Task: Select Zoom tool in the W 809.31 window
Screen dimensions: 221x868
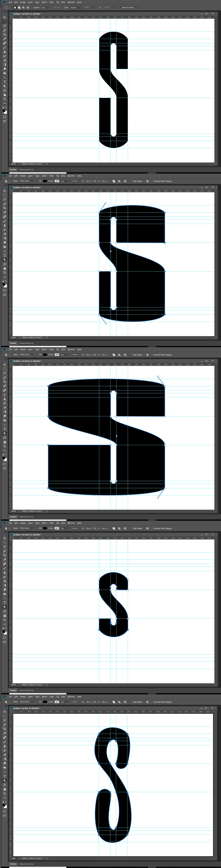Action: [x=5, y=446]
